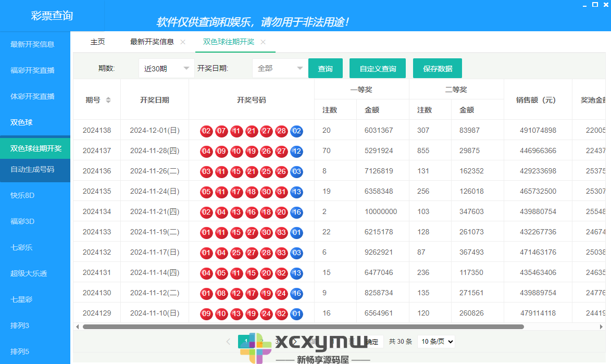Close the 双色球往期开奖 tab with its x icon
This screenshot has width=611, height=364.
263,43
